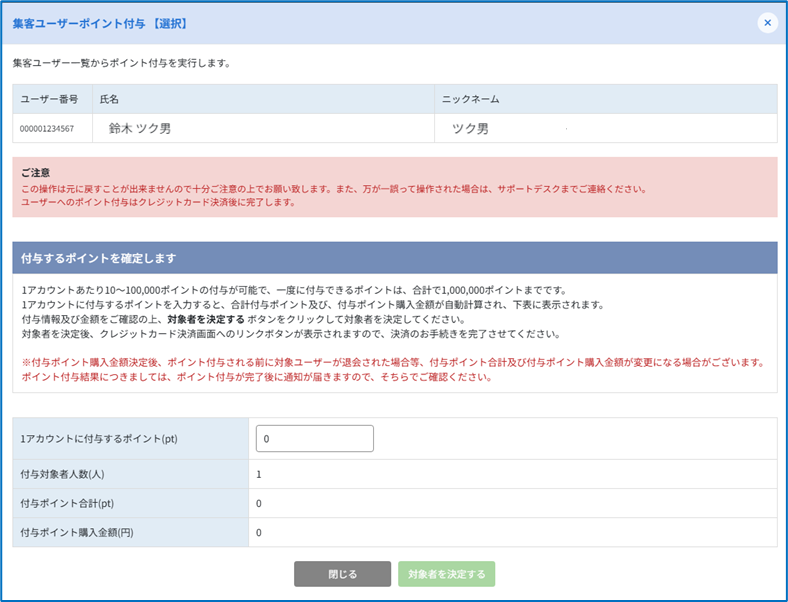The width and height of the screenshot is (788, 602).
Task: Click the 付与ポイント合計 value cell
Action: click(259, 504)
